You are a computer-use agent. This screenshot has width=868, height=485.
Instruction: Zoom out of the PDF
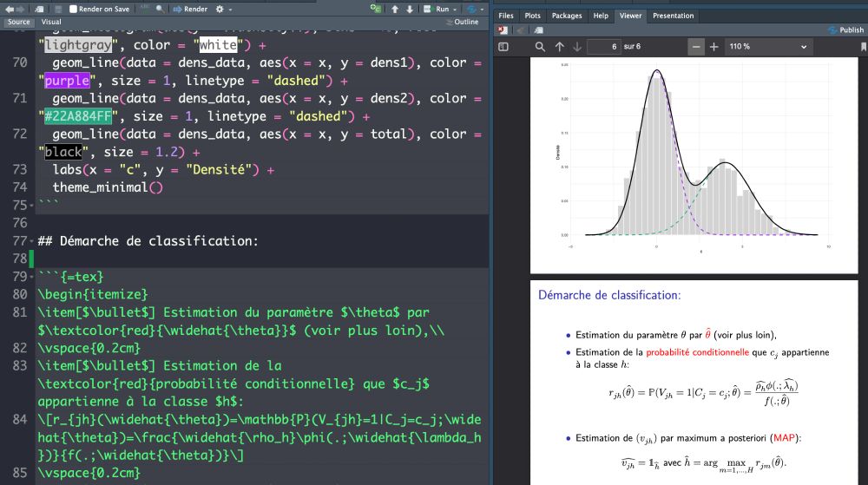(x=696, y=47)
